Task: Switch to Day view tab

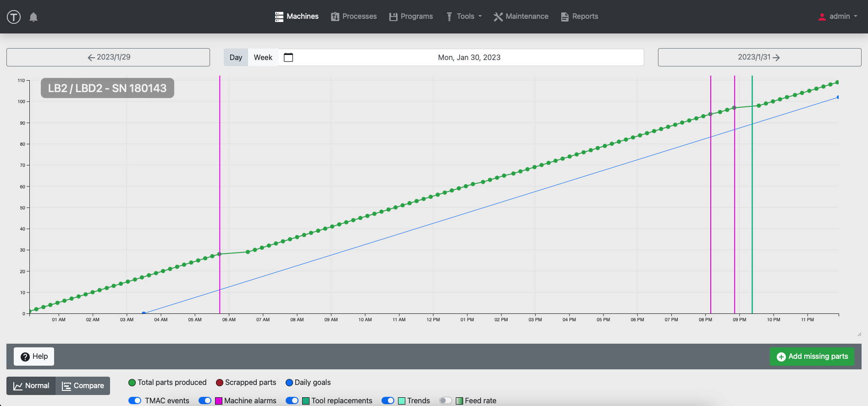Action: [236, 57]
